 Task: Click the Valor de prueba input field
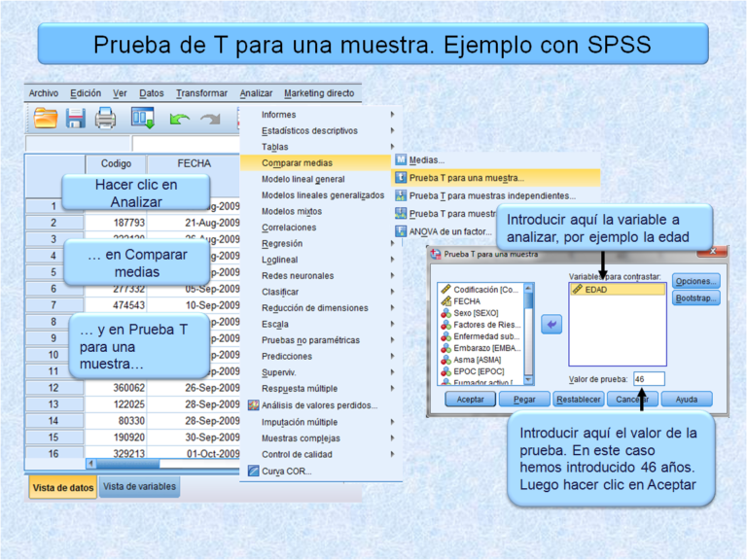tap(649, 379)
